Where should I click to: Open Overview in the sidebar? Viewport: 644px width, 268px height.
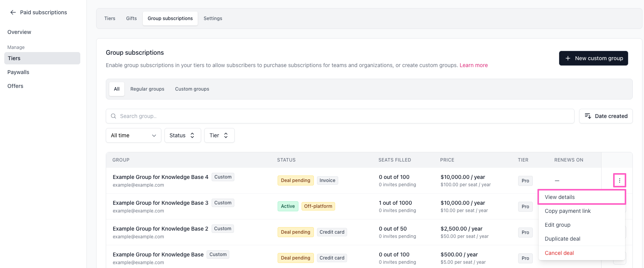(x=19, y=32)
